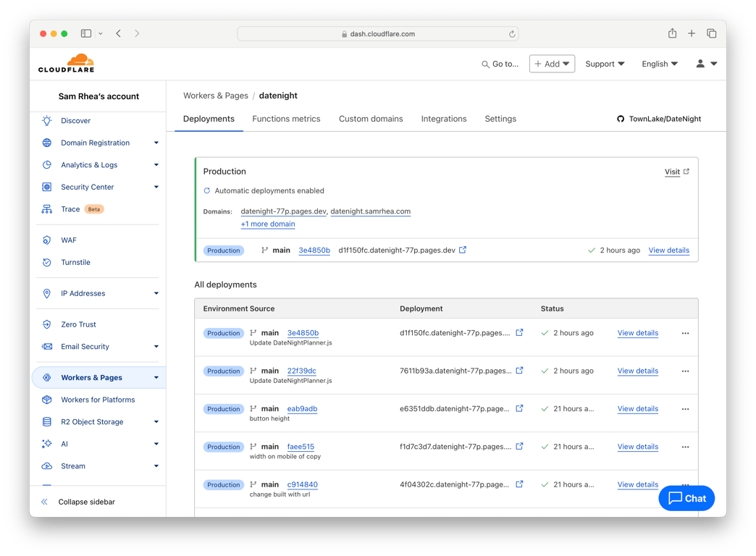The width and height of the screenshot is (756, 556).
Task: Open external link icon in 7611b93a row
Action: [x=519, y=371]
